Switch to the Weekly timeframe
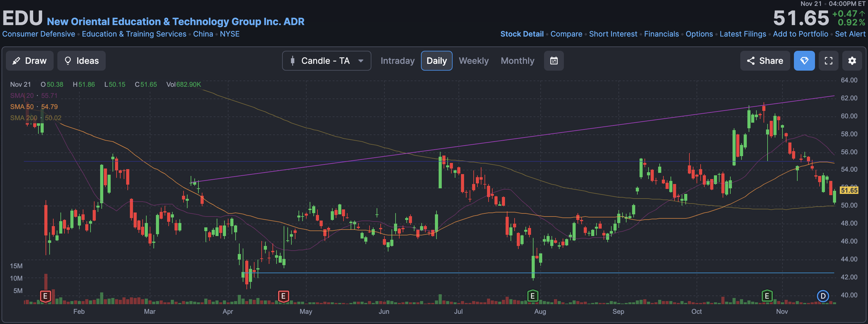Image resolution: width=868 pixels, height=324 pixels. [x=473, y=61]
